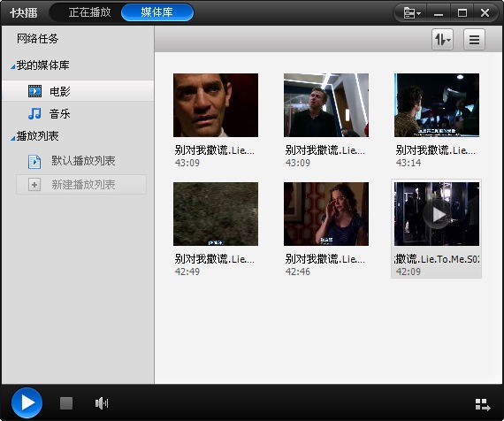Collapse the 播放列表 section arrow
504x421 pixels.
[12, 138]
